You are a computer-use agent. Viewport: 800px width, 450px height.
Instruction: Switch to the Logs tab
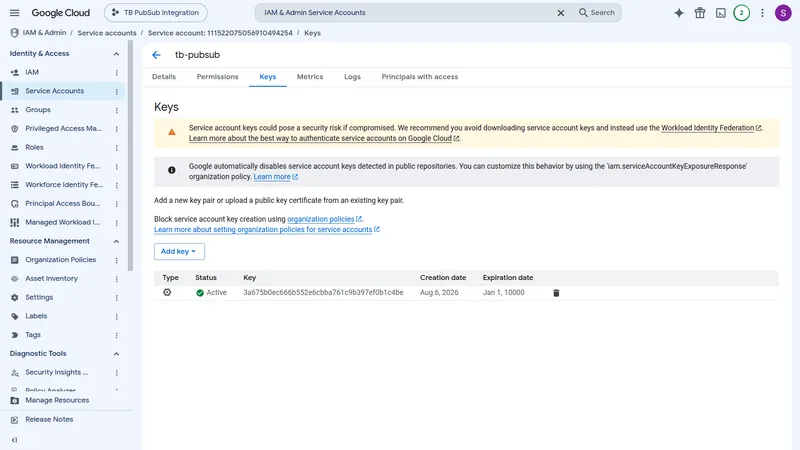[352, 77]
